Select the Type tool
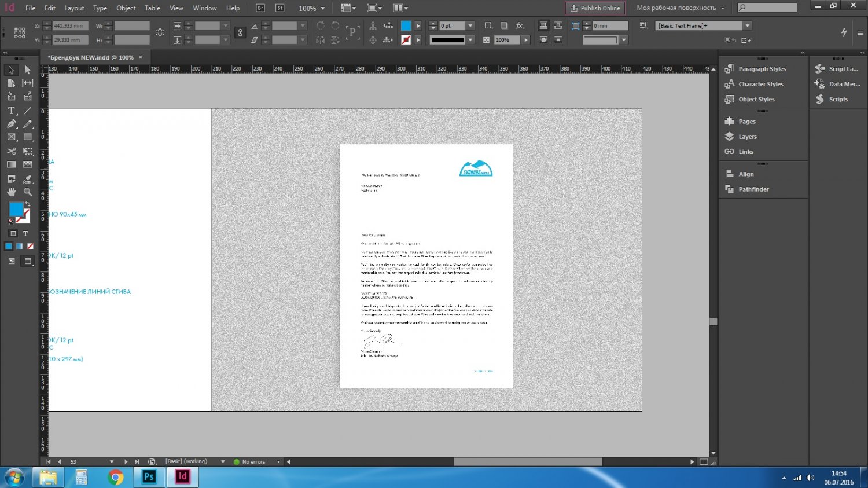Viewport: 868px width, 488px height. tap(11, 111)
